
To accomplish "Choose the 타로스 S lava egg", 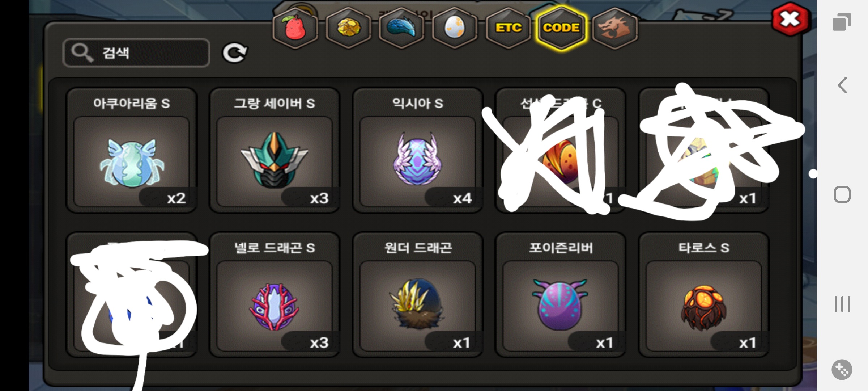I will [x=704, y=295].
